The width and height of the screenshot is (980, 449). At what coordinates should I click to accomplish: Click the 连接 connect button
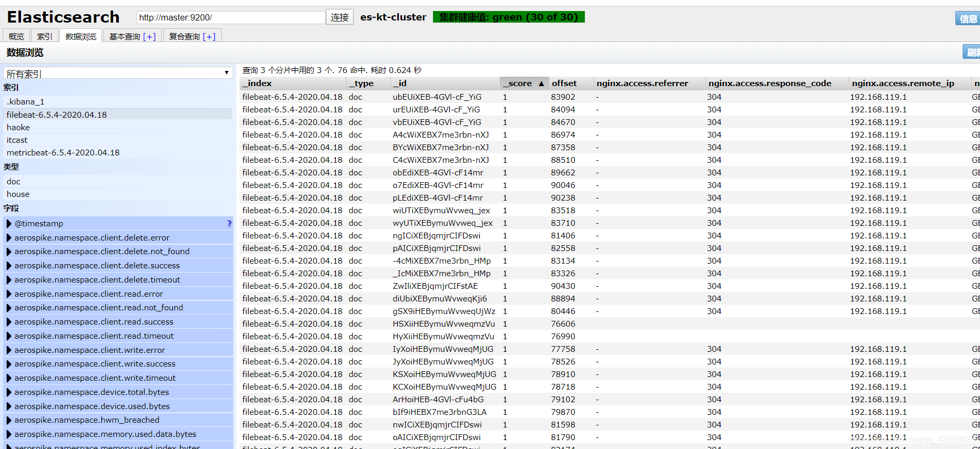pos(339,17)
